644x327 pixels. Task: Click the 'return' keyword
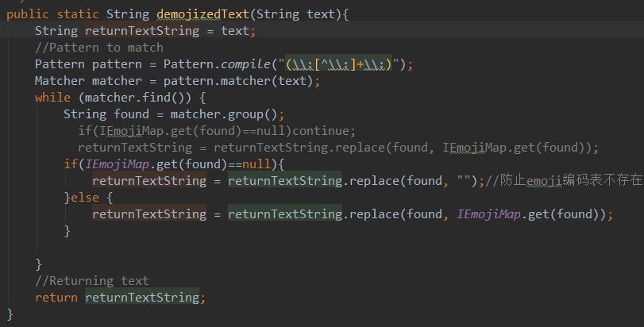click(x=56, y=298)
